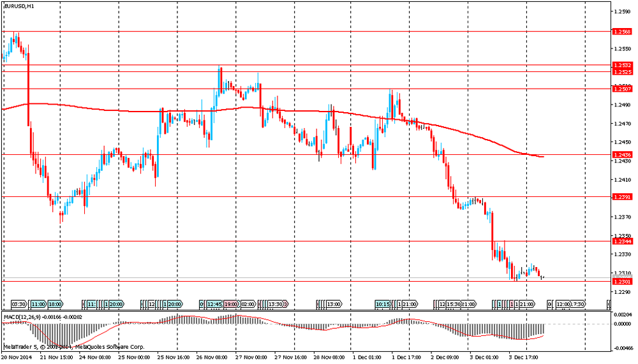638x364 pixels.
Task: Click the 26 Nov 08:00 time label
Action: [x=212, y=358]
